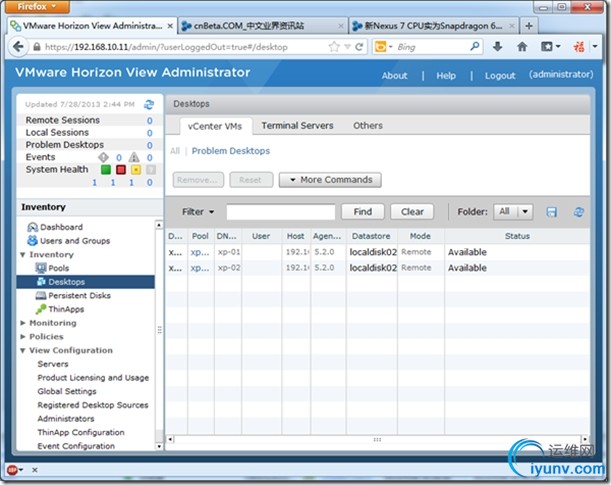611x485 pixels.
Task: Click the yellow system health indicator
Action: (x=136, y=169)
